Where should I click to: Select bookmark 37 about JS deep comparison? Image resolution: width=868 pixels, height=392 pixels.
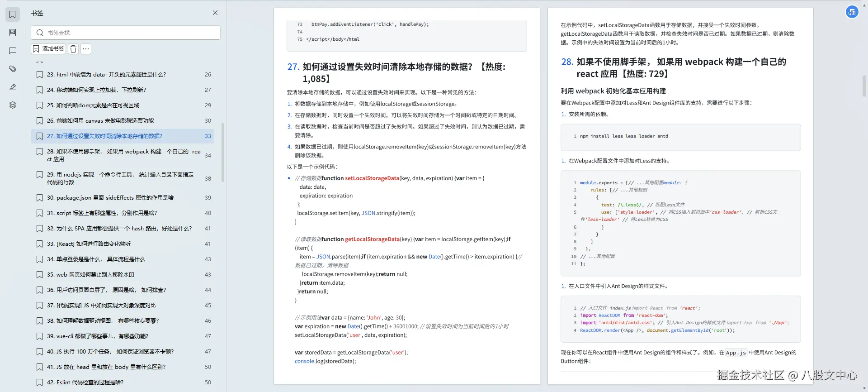click(x=123, y=306)
